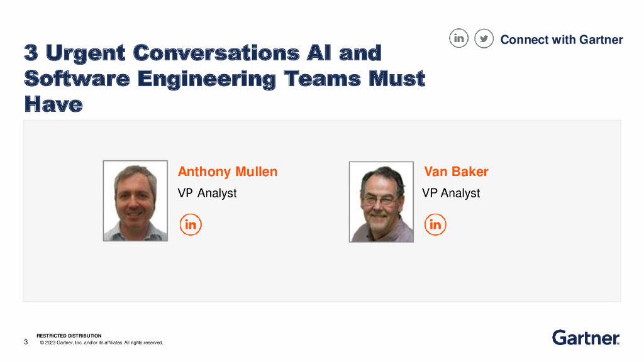Screen dimensions: 644x362
Task: Click the 'RESTRICTED DISTRIBUTION' label
Action: [69, 336]
